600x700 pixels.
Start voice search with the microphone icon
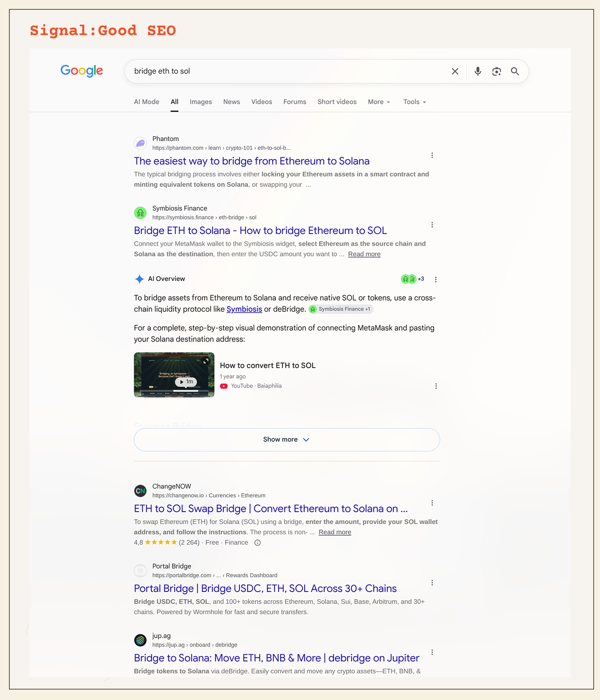[x=478, y=71]
